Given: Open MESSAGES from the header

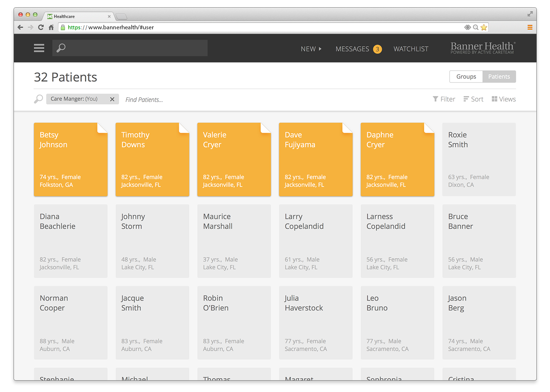Looking at the screenshot, I should [352, 49].
